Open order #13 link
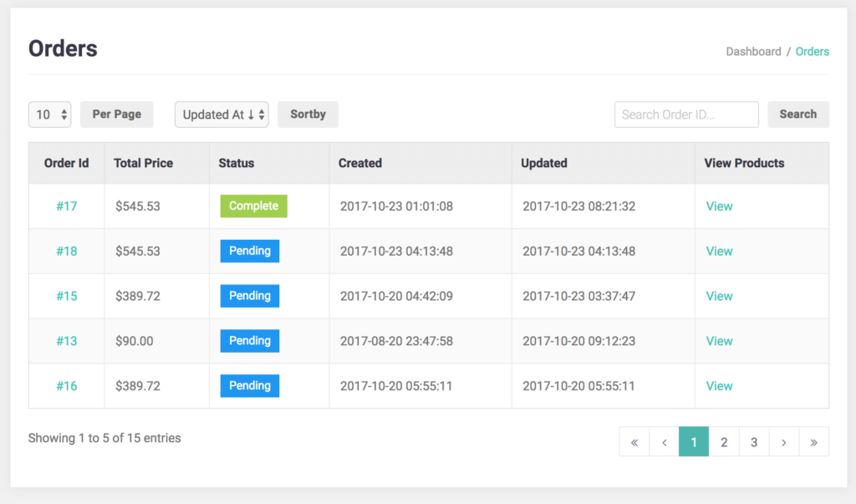 67,341
